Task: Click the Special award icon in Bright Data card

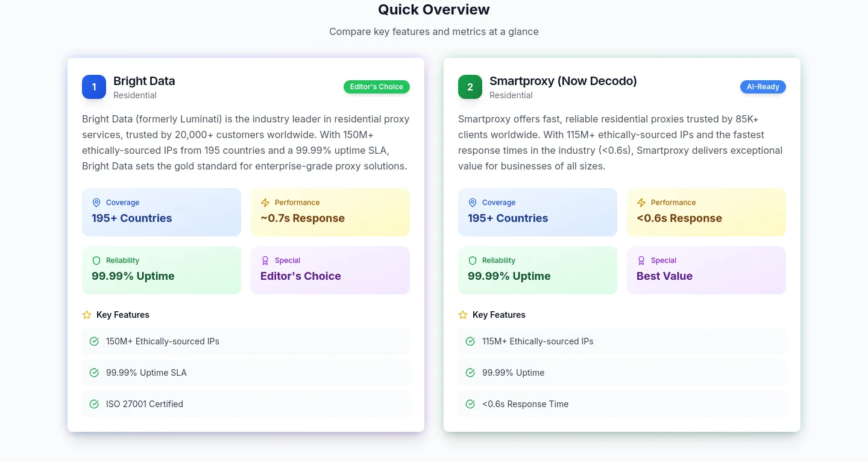Action: pos(265,261)
